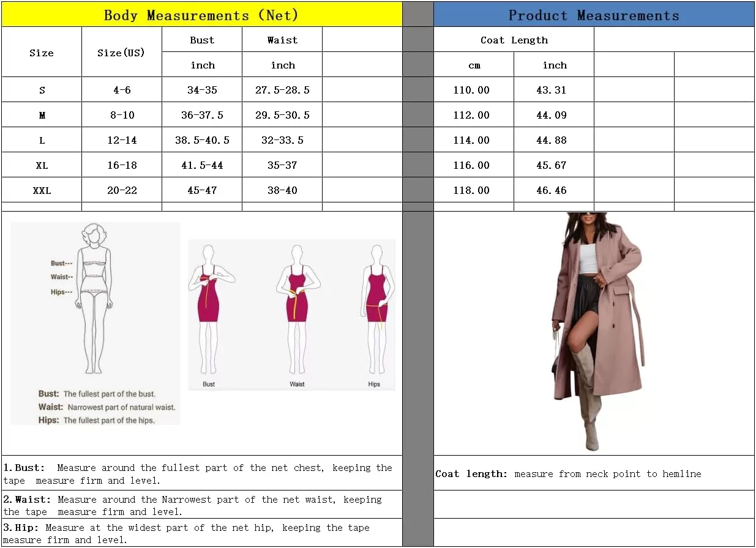
Task: Select bust value 45-47
Action: (x=202, y=190)
